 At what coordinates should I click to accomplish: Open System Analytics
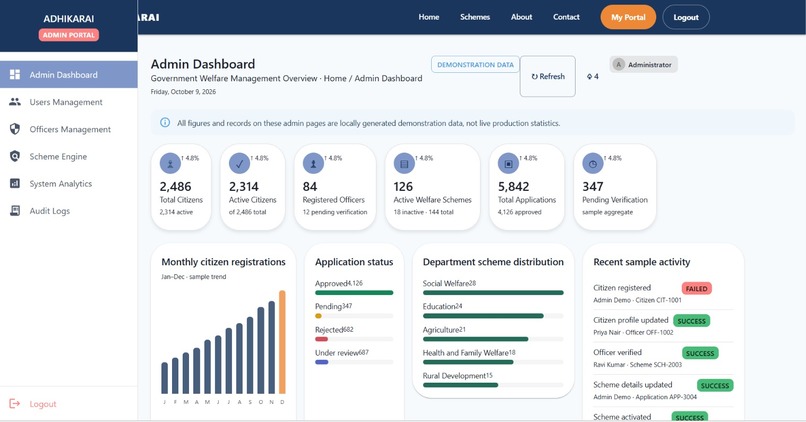click(x=69, y=184)
